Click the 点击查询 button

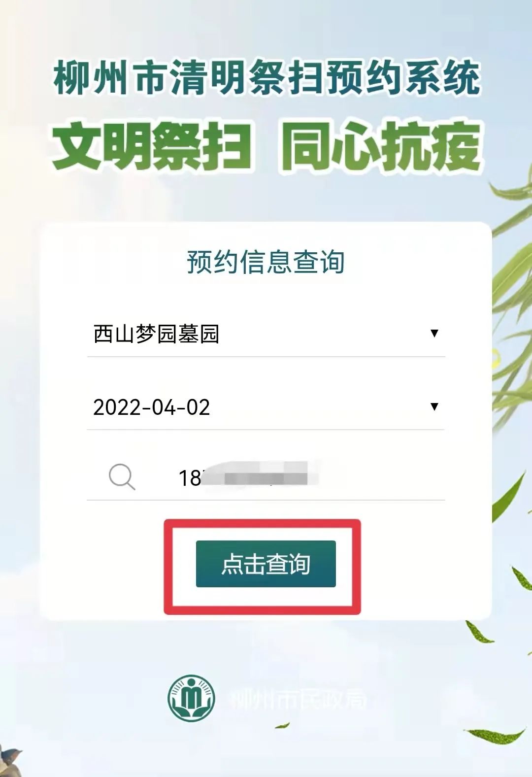point(266,564)
